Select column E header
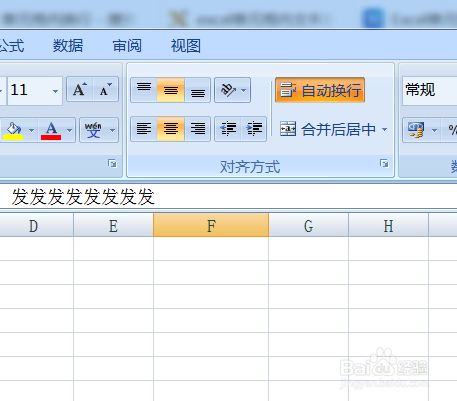The height and width of the screenshot is (401, 457). (113, 226)
